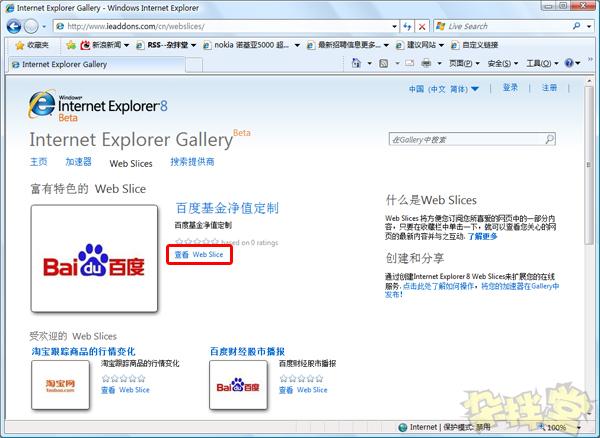Select the Internet Explorer Gallery tab
Screen dimensions: 600x438
97,64
